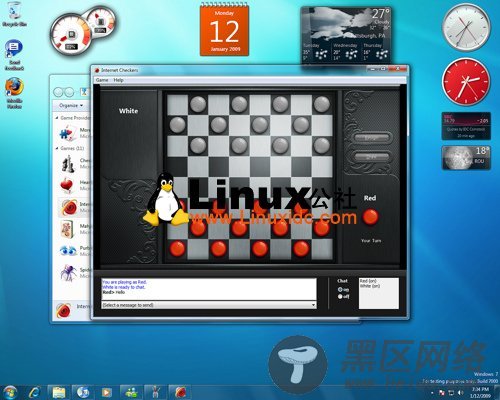Click the 'Your Turn' status text

[371, 241]
